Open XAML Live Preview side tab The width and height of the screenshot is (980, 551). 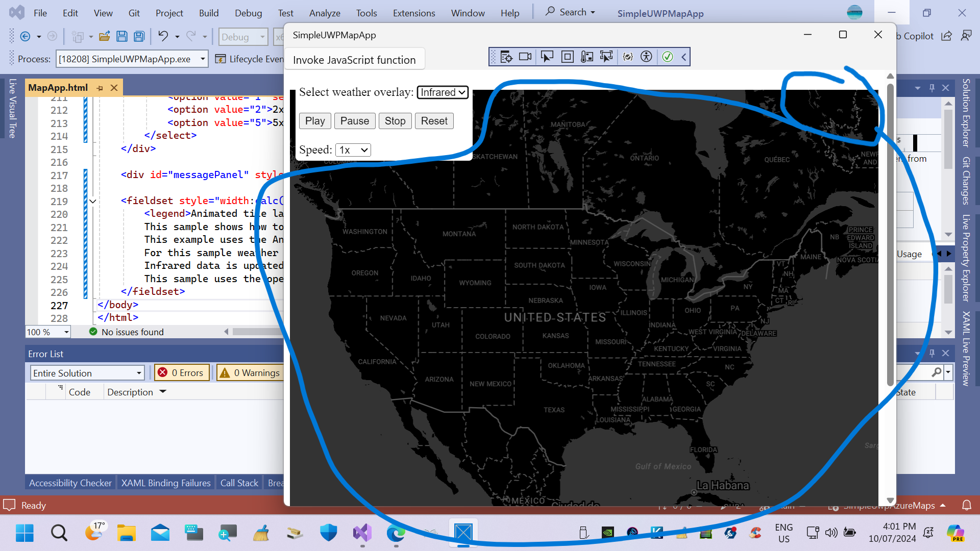[x=966, y=348]
